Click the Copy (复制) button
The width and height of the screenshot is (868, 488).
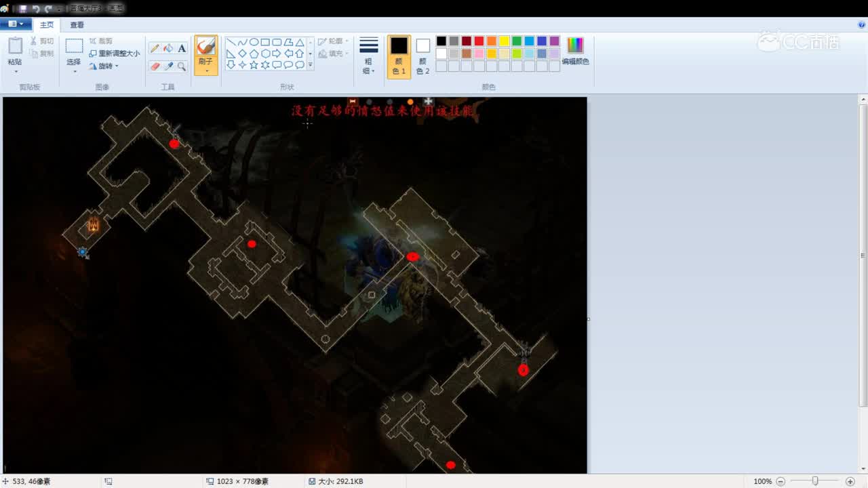42,54
